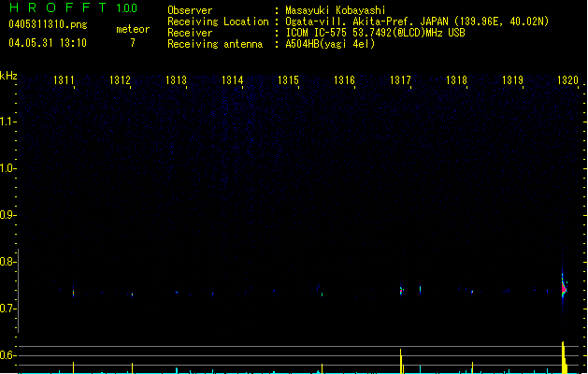Click the 1313 time axis label
The image size is (588, 374).
point(176,79)
